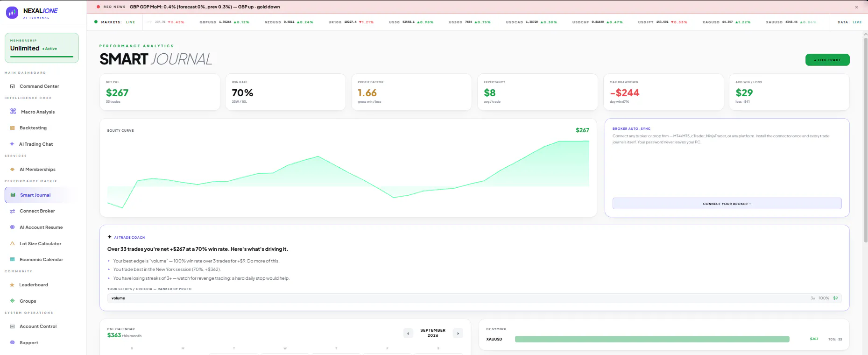The width and height of the screenshot is (868, 355).
Task: Open Support page
Action: click(29, 343)
